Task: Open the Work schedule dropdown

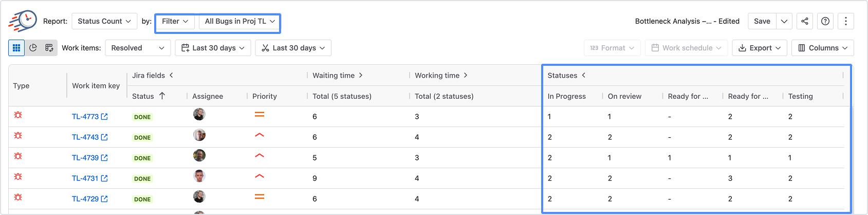Action: [686, 48]
